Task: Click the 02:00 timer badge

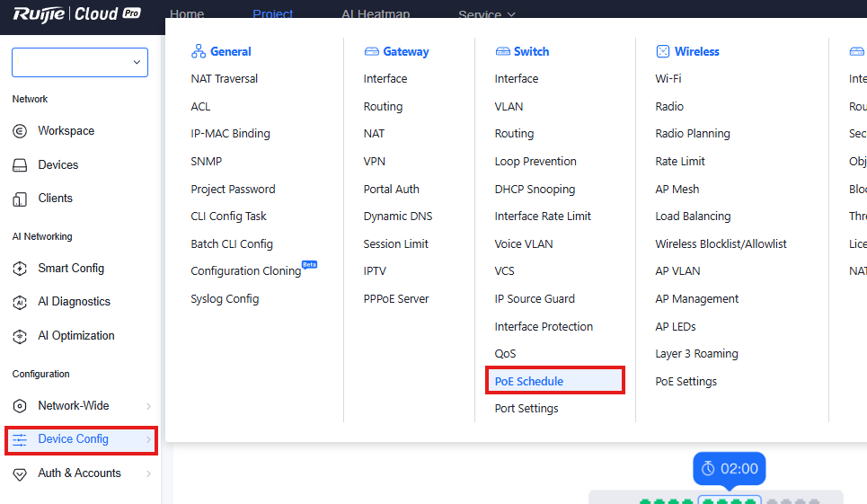Action: tap(729, 468)
